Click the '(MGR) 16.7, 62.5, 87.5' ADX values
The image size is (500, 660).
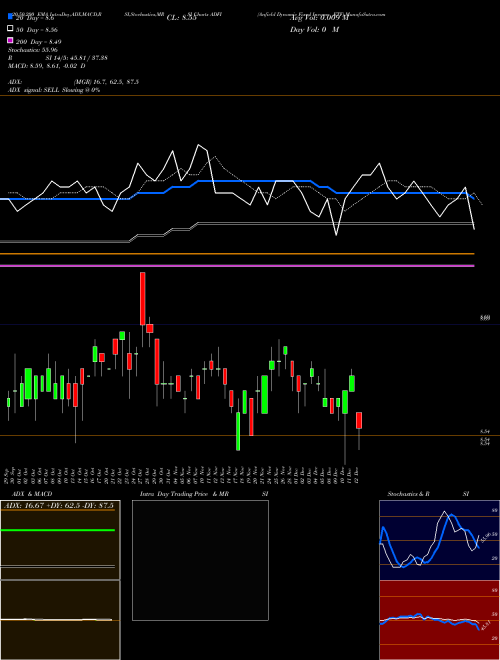pyautogui.click(x=106, y=82)
